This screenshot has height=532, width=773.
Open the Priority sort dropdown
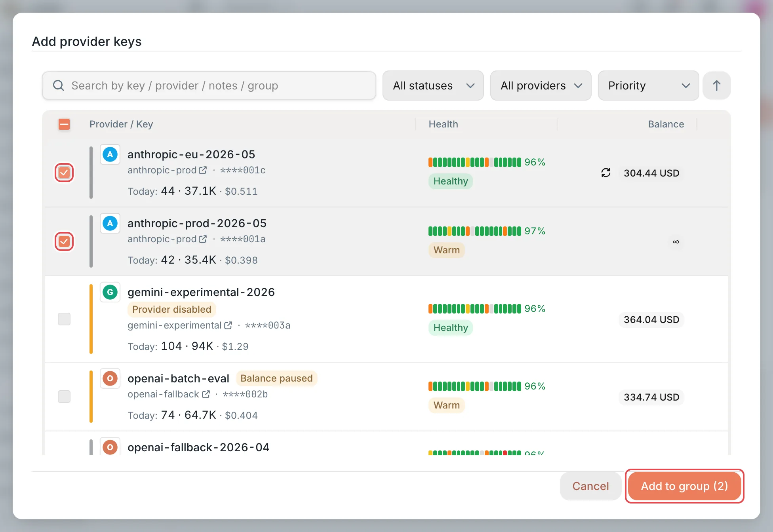[649, 85]
